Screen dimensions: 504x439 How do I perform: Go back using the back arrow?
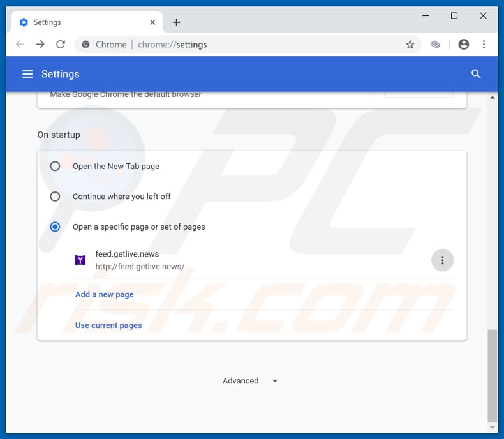pyautogui.click(x=20, y=45)
